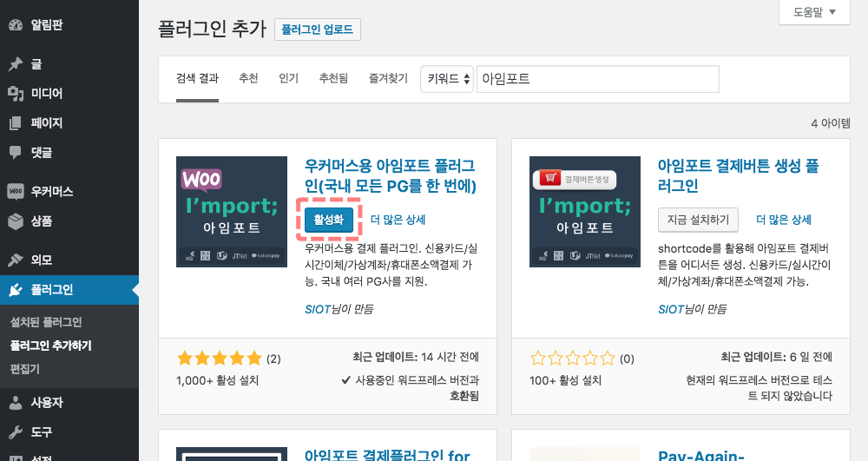
Task: Switch to the 인기 tab
Action: coord(288,79)
